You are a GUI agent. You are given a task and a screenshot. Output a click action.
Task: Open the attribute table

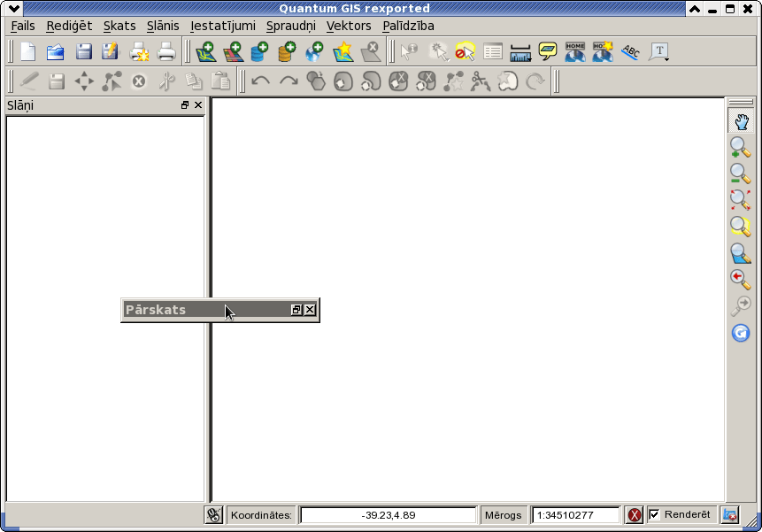[x=493, y=51]
